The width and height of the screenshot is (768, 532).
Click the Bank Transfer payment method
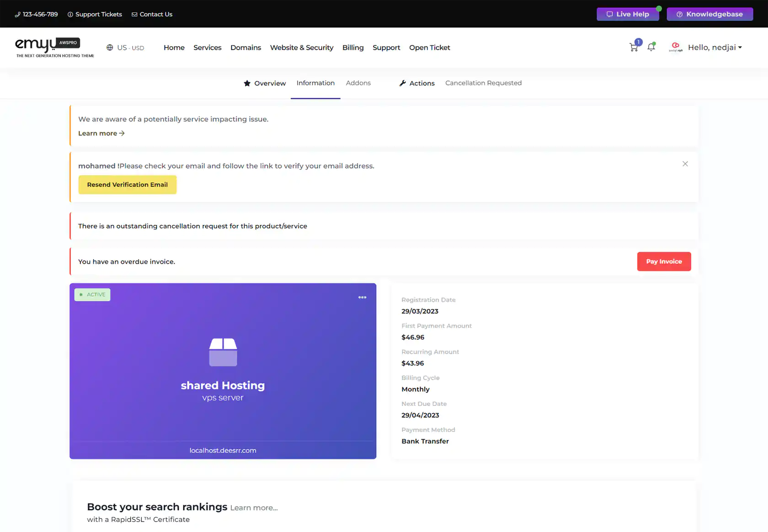click(x=425, y=442)
